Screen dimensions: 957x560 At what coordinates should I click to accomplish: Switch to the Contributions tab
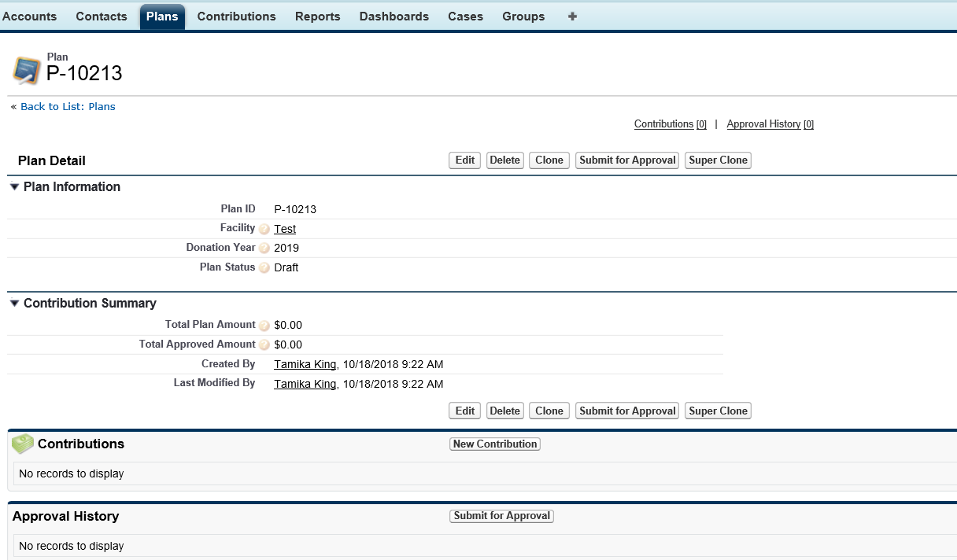coord(236,17)
